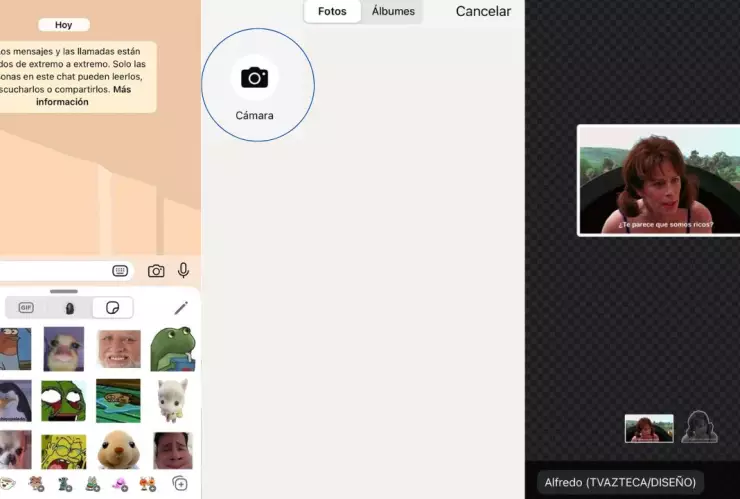Send the crying man face sticker

coord(173,451)
